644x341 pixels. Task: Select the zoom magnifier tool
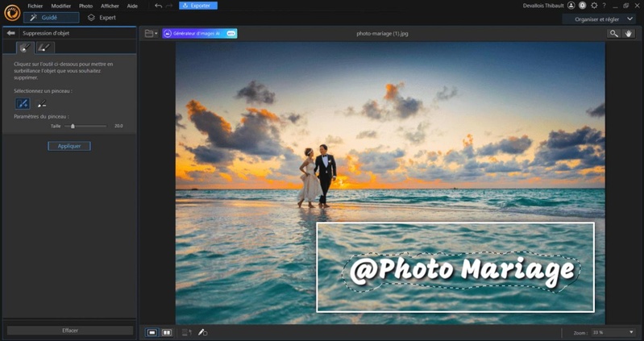click(614, 34)
